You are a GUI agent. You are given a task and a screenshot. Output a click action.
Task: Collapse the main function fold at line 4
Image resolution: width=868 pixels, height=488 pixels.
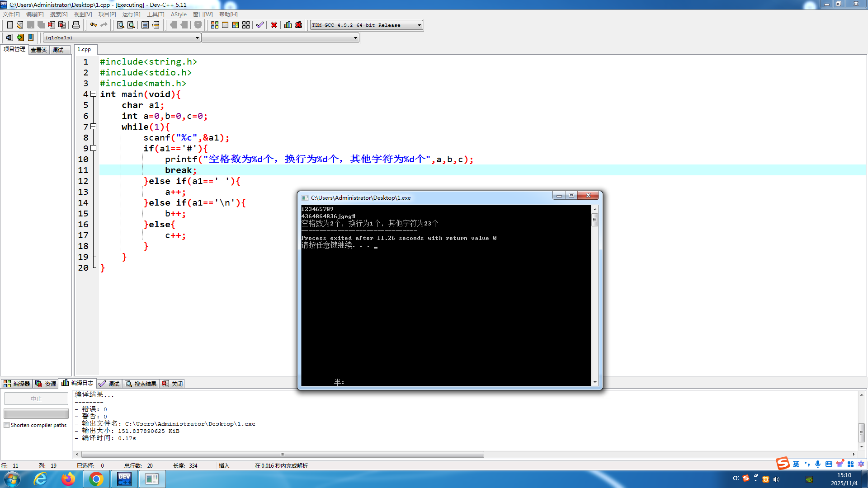[94, 94]
